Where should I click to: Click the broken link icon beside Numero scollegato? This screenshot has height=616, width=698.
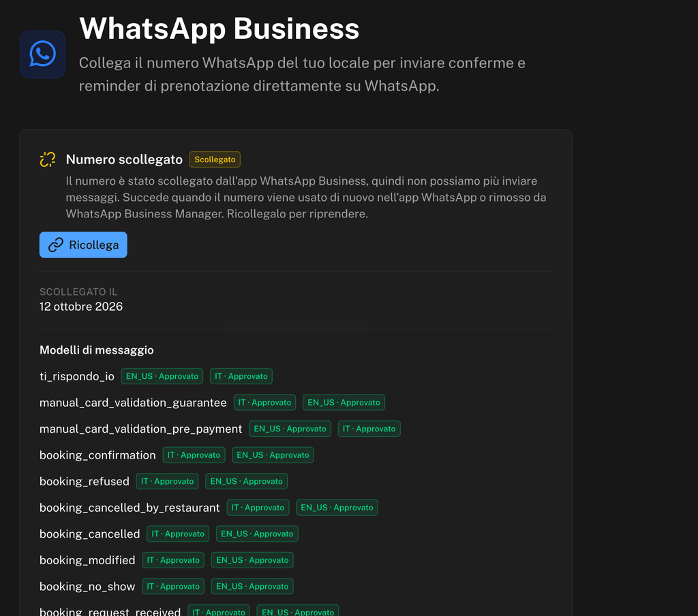tap(48, 159)
